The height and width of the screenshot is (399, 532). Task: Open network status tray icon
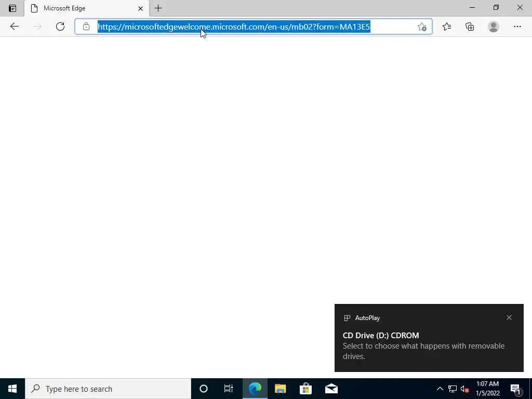(x=453, y=389)
